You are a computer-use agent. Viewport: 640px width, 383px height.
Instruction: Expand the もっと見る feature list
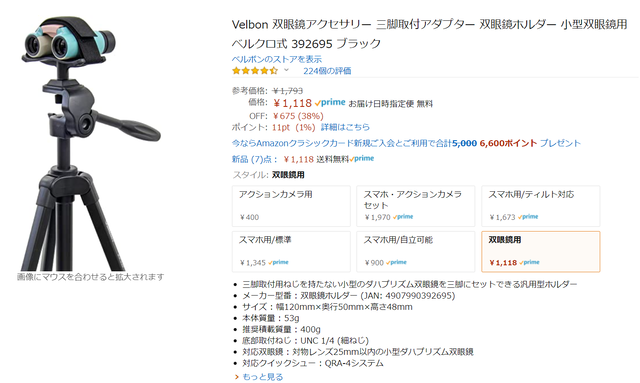(262, 377)
